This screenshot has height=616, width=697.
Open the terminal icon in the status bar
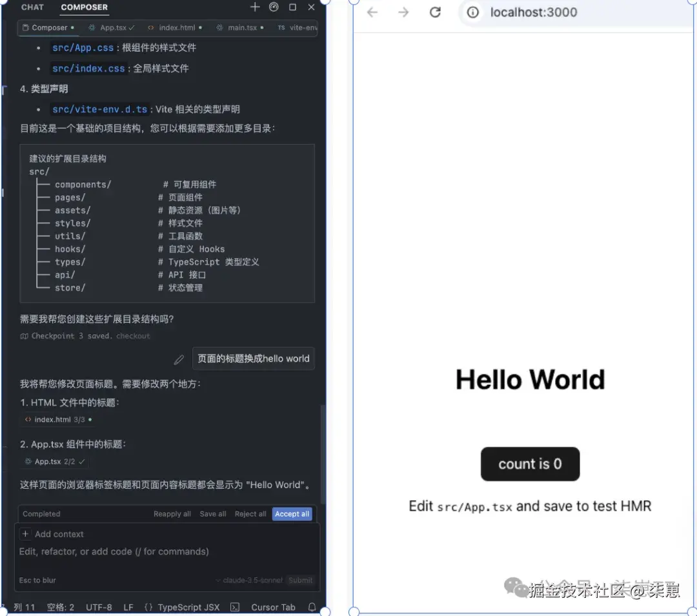(235, 608)
